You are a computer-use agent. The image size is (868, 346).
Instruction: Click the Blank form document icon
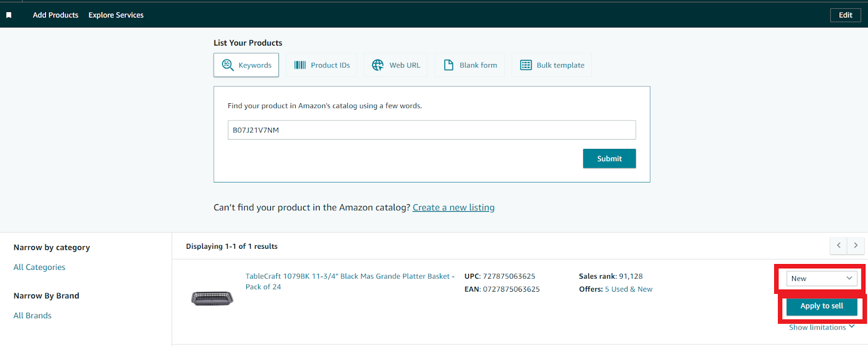click(x=449, y=65)
